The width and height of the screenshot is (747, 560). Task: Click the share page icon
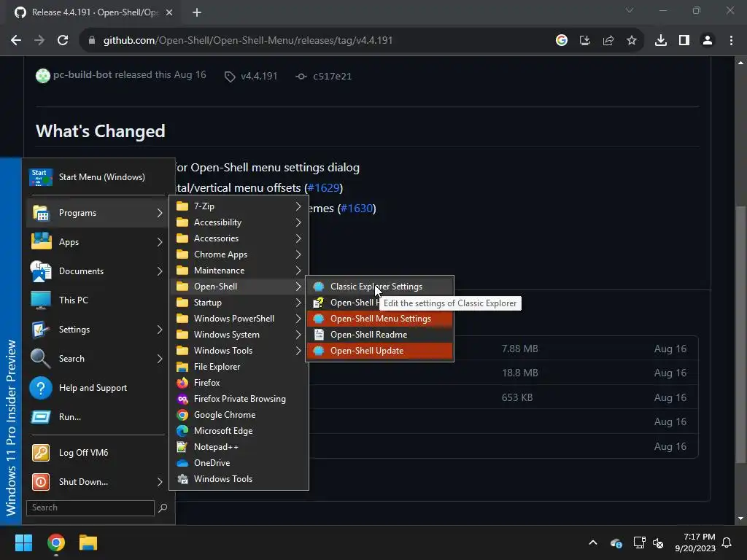pos(608,41)
